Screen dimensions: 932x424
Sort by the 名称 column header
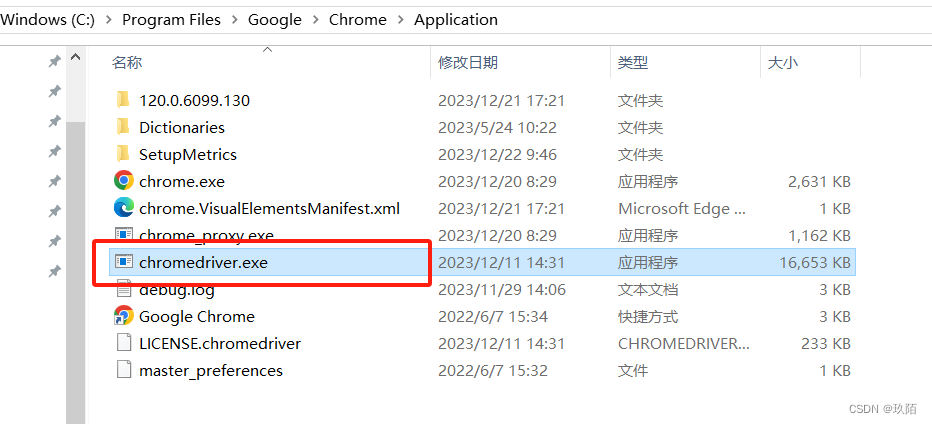pos(127,62)
